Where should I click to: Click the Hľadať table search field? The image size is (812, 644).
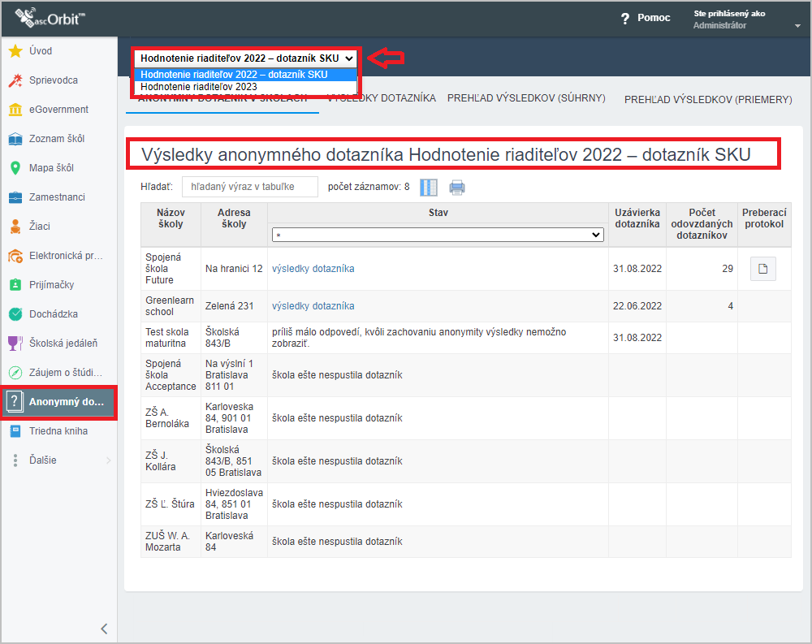point(249,187)
